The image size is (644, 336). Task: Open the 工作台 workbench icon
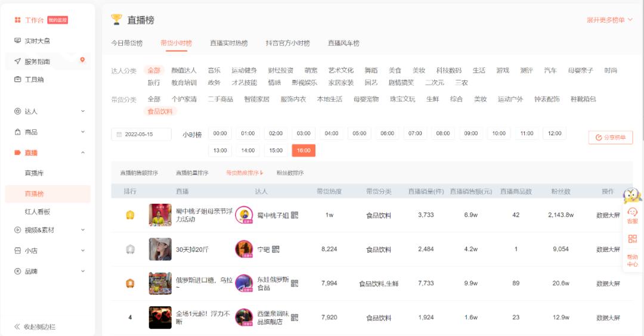tap(18, 20)
